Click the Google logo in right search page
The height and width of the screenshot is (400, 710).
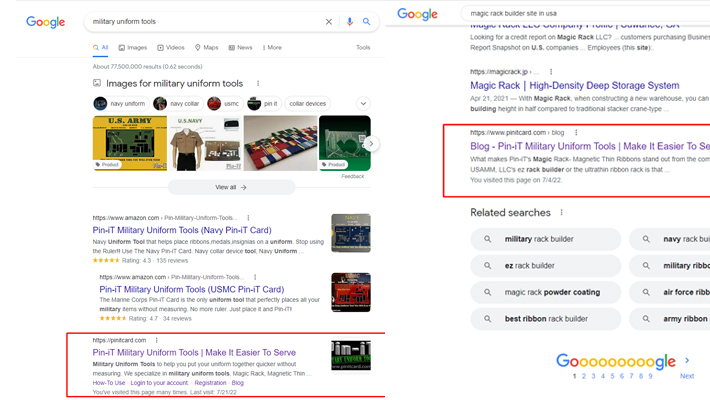[x=417, y=14]
